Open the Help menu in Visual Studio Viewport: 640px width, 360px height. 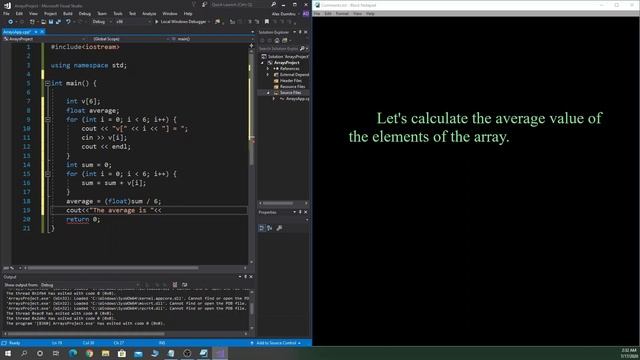(x=188, y=13)
